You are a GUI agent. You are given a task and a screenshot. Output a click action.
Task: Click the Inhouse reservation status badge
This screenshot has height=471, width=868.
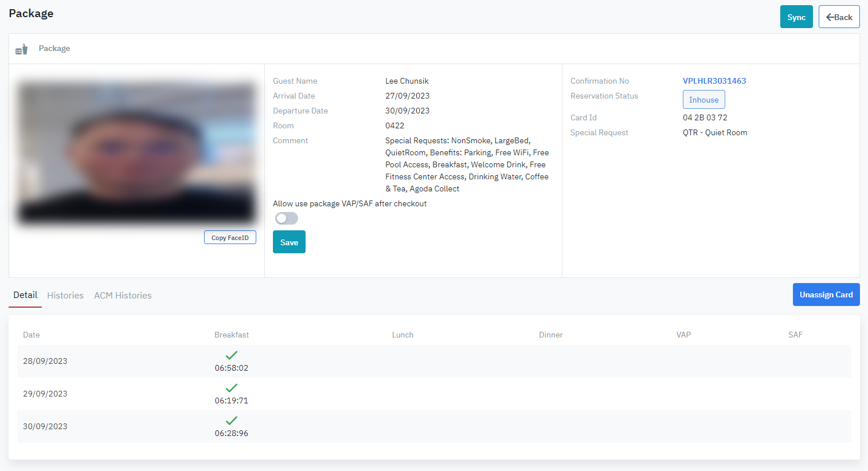pyautogui.click(x=703, y=100)
